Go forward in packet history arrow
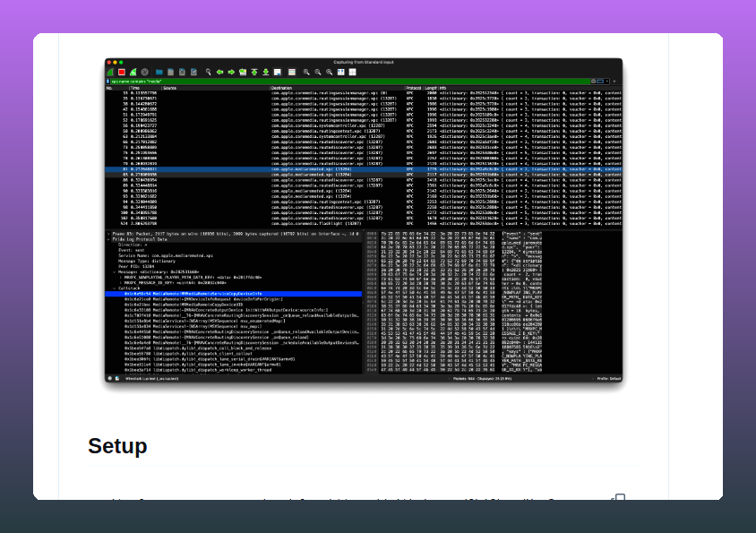This screenshot has width=756, height=533. point(231,72)
